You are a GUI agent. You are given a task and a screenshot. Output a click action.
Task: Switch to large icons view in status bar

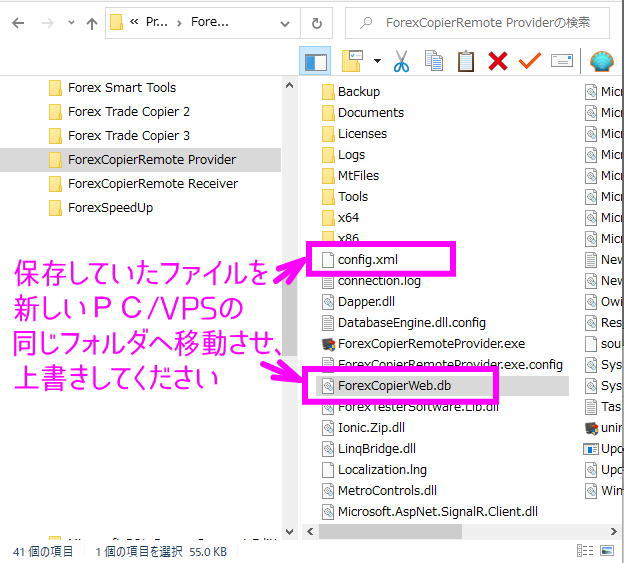click(x=607, y=551)
